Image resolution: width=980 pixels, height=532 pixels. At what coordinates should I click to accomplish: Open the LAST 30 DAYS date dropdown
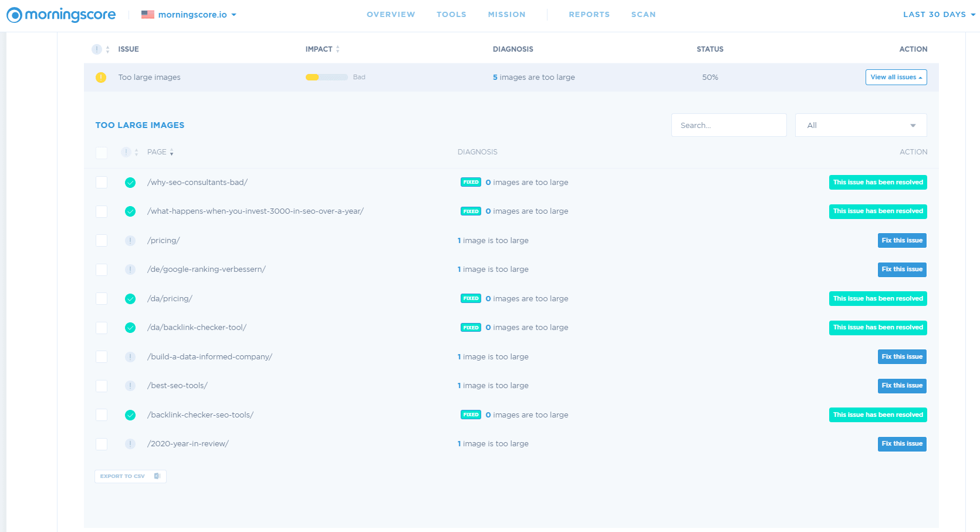point(939,15)
